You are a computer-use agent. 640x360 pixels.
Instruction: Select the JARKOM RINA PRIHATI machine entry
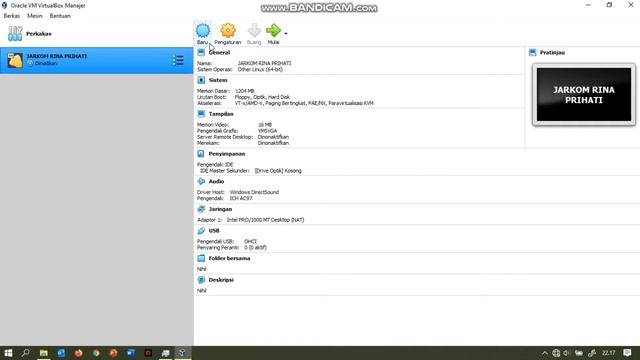pyautogui.click(x=96, y=60)
